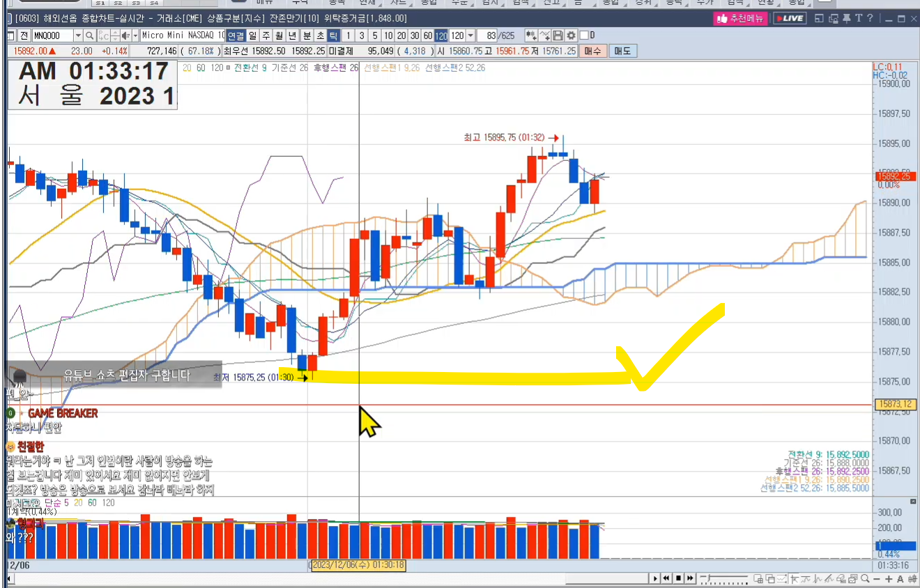Select the highlighted 120 interval button
The width and height of the screenshot is (920, 588).
[x=441, y=36]
